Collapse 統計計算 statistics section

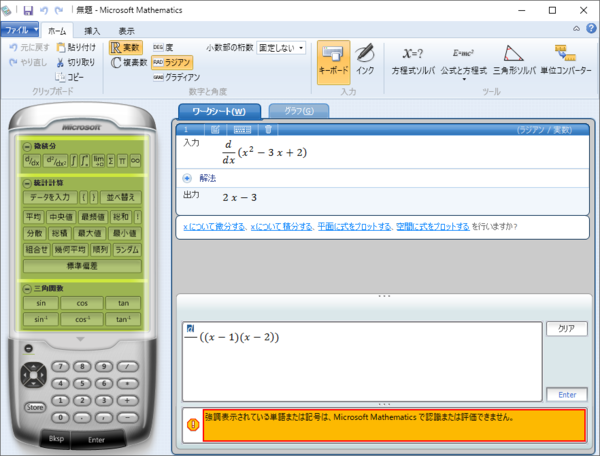(27, 183)
